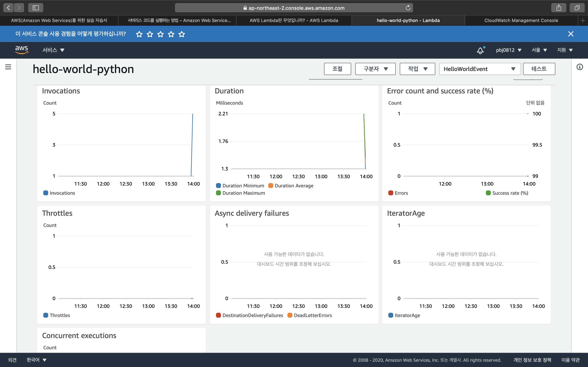This screenshot has width=588, height=367.
Task: Toggle the Safari sidebar button
Action: (x=36, y=8)
